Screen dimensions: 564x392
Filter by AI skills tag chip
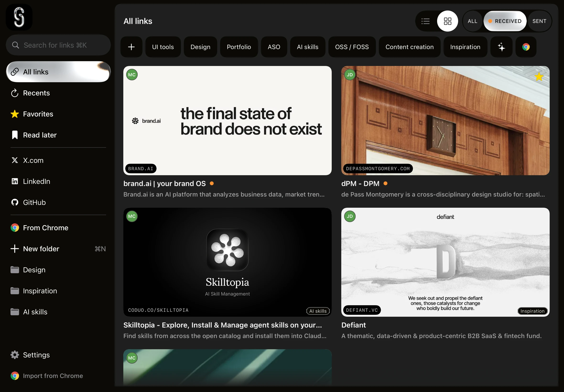click(x=308, y=47)
